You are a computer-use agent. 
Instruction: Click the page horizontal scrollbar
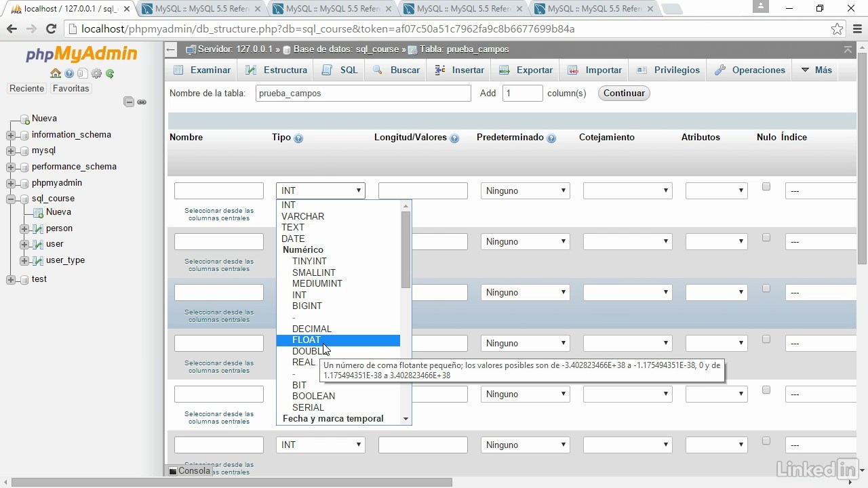pos(232,483)
